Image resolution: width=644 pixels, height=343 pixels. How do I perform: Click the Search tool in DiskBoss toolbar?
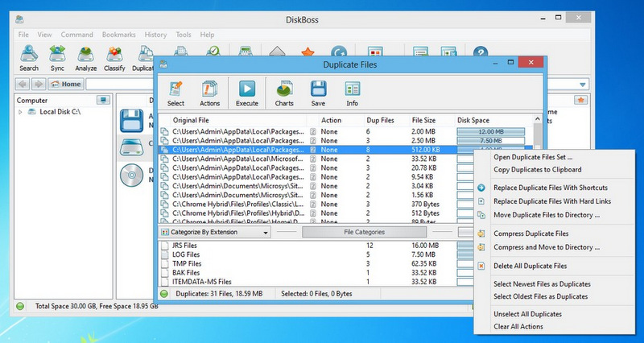point(29,59)
